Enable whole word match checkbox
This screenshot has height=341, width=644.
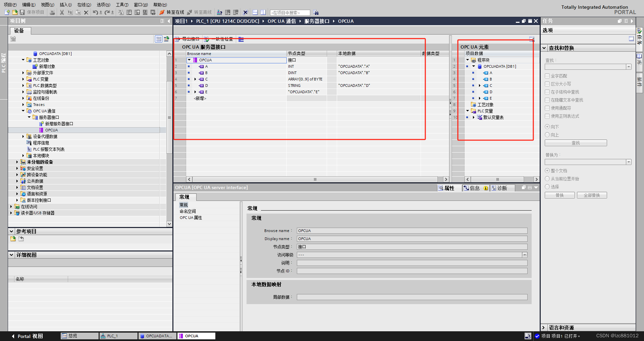coord(547,76)
